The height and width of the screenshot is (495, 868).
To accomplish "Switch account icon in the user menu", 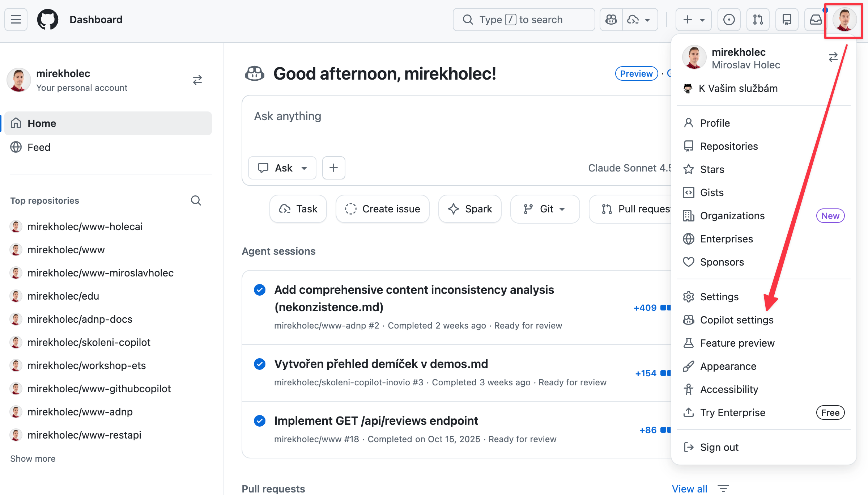I will click(x=833, y=58).
